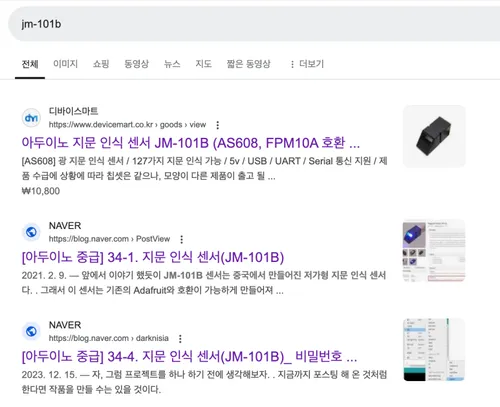
Task: Click the 2021. 2. 9. result snippet
Action: (204, 283)
